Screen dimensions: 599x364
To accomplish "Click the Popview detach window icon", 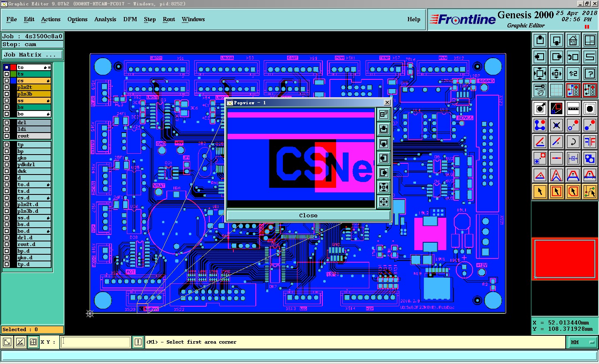I will 384,114.
